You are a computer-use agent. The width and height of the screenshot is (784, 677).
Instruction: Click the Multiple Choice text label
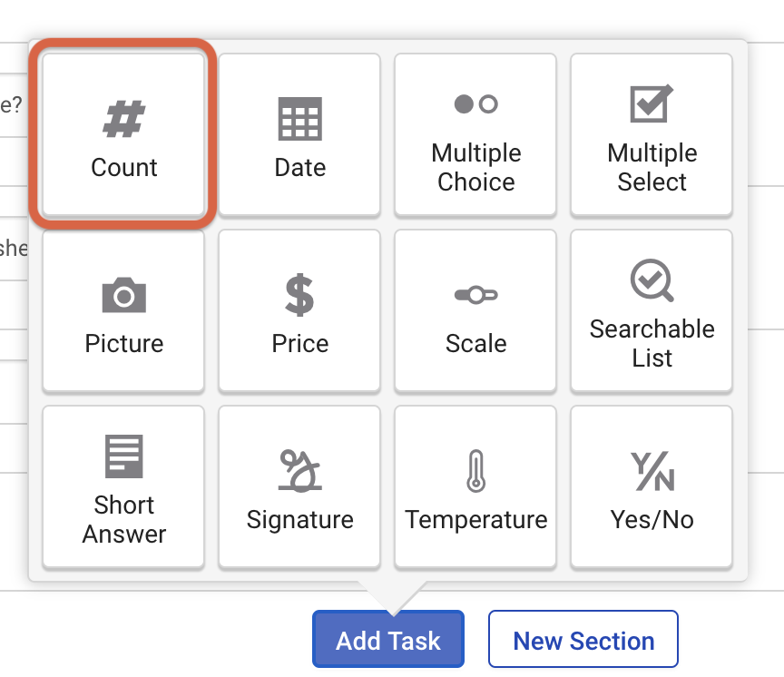(476, 168)
